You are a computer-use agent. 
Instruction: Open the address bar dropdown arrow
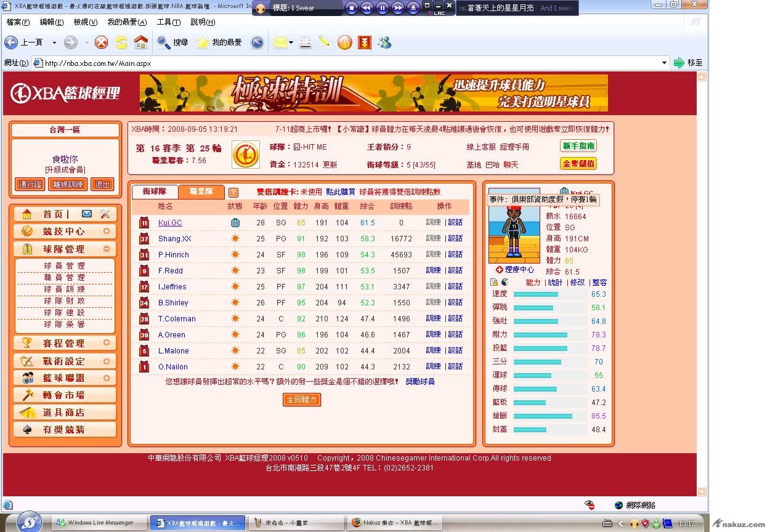point(664,63)
